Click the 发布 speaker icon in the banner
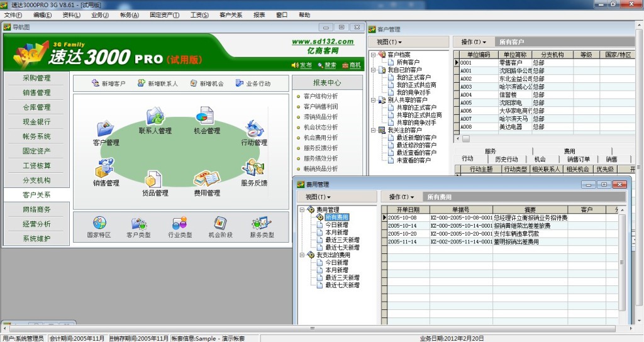644x342 pixels. pos(295,65)
